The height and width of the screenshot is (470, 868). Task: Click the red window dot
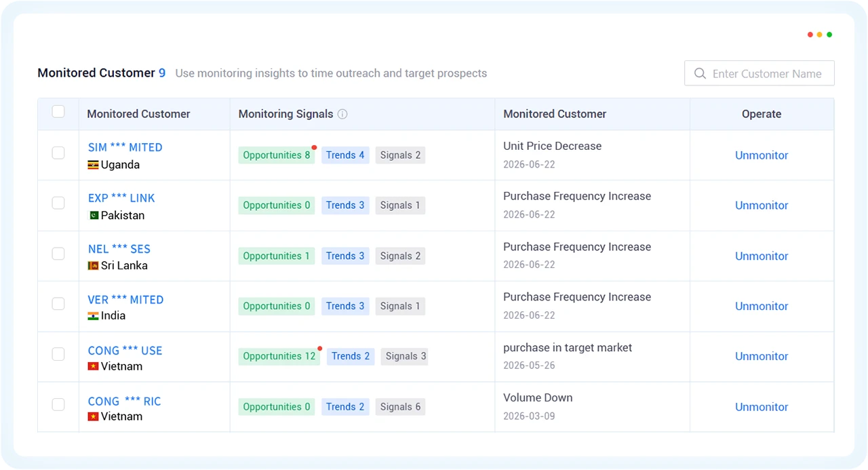(x=810, y=35)
